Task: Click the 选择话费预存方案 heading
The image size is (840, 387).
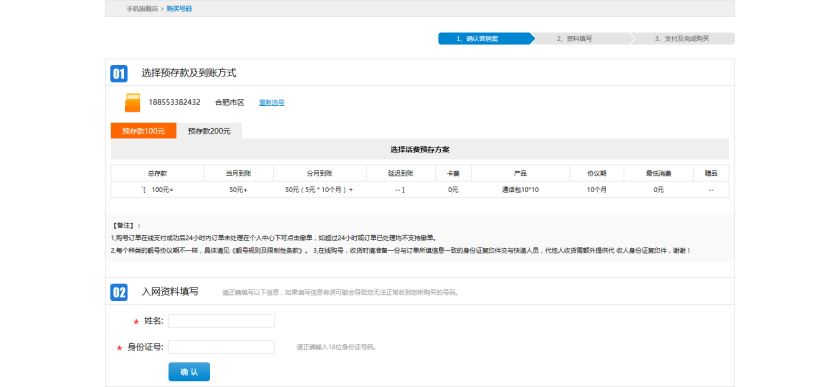Action: click(x=419, y=150)
